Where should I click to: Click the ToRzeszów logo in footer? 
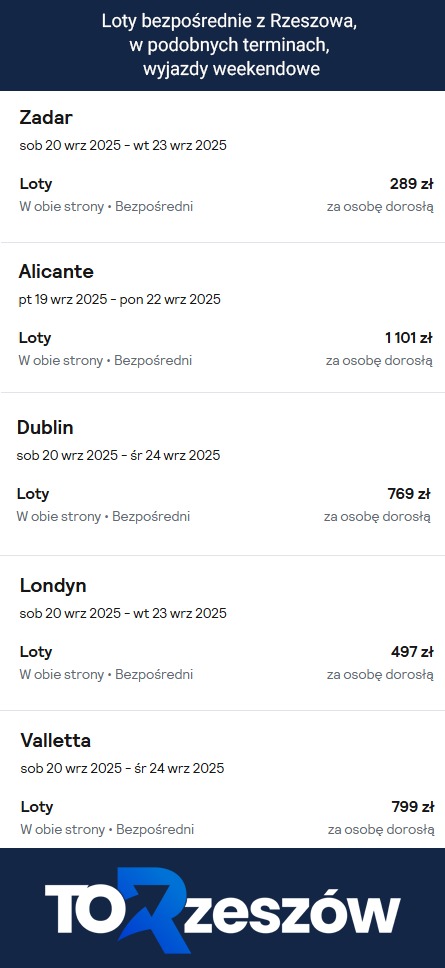(223, 909)
